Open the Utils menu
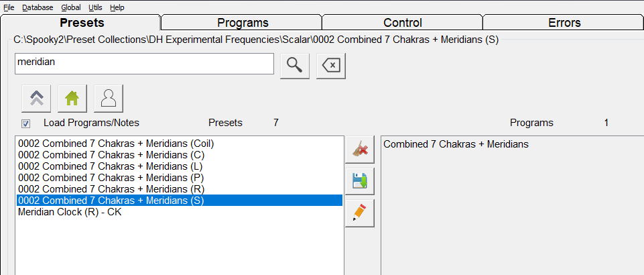The width and height of the screenshot is (644, 275). tap(95, 7)
